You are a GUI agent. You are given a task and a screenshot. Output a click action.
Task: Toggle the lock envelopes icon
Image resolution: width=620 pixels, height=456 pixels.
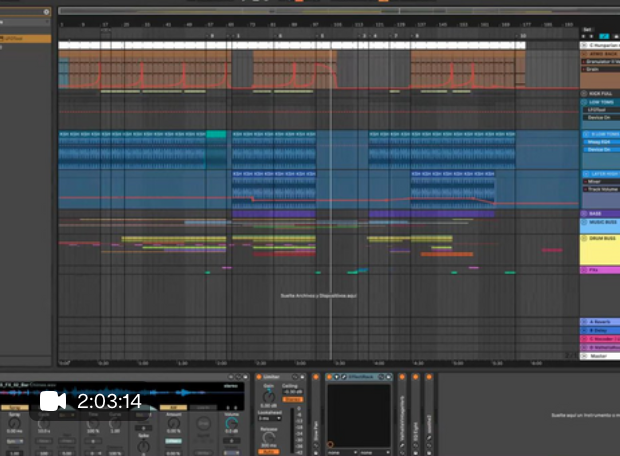coord(616,36)
